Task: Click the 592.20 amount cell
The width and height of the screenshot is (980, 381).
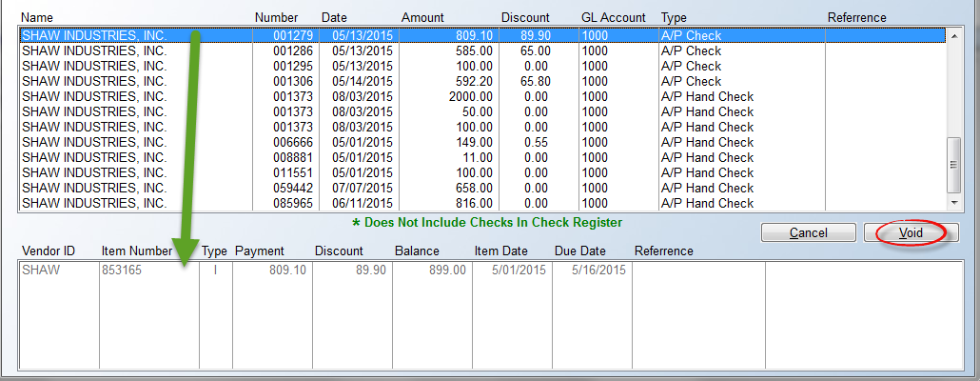Action: [x=474, y=81]
